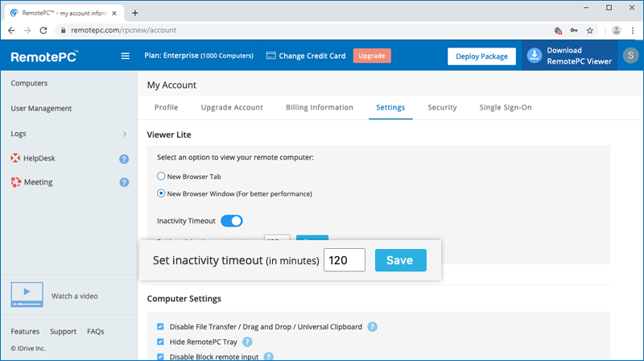Screen dimensions: 644x361
Task: Click the browser address bar URL
Action: [123, 31]
